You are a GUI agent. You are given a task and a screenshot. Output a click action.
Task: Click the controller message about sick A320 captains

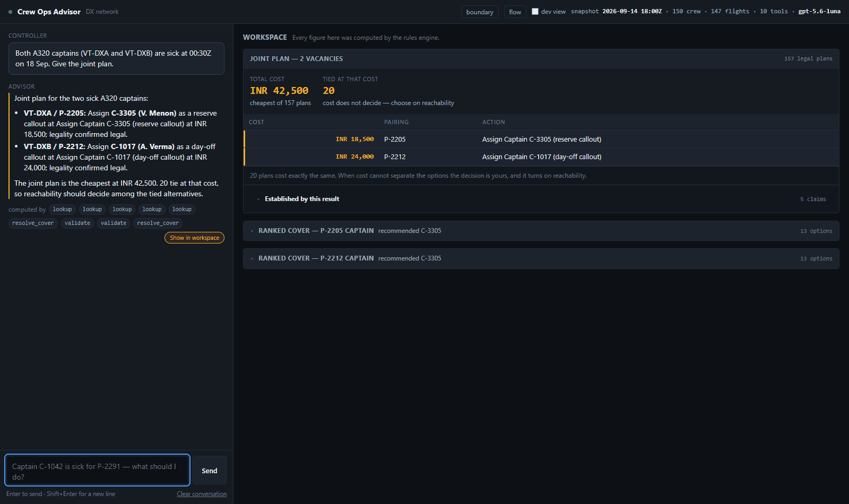coord(116,59)
